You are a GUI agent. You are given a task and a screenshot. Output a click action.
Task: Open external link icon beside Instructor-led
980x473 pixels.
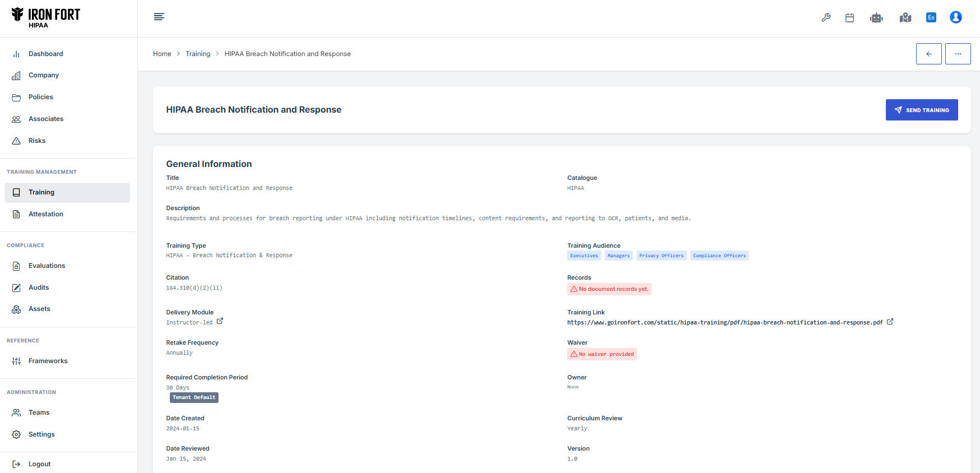tap(220, 322)
